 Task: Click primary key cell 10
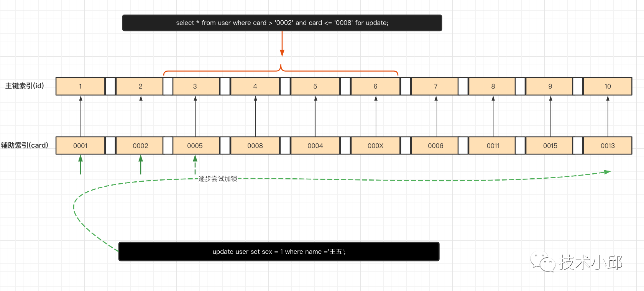[608, 86]
